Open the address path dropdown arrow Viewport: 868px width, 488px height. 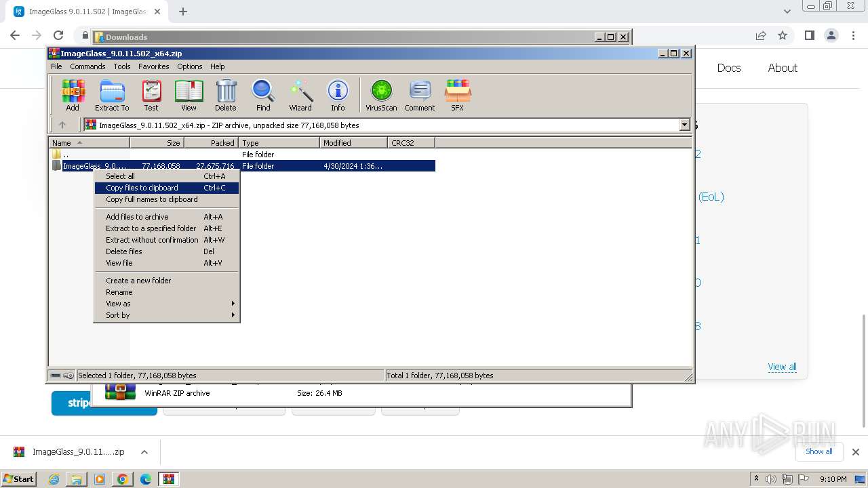tap(684, 125)
